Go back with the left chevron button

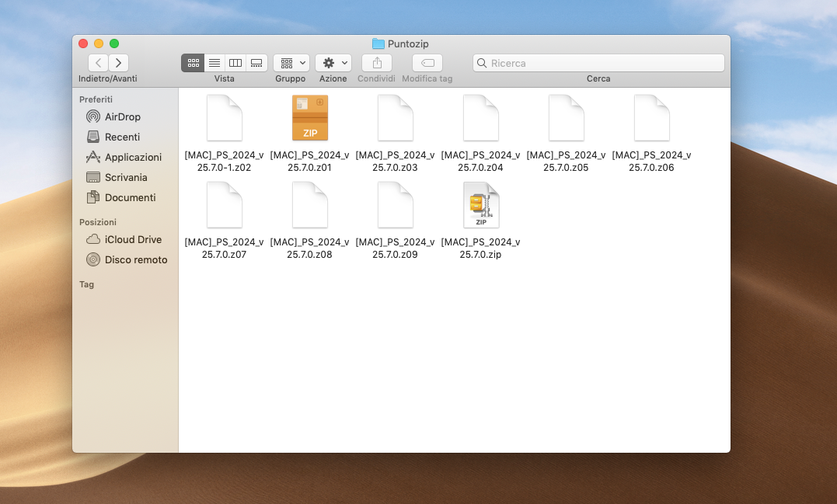click(x=98, y=63)
